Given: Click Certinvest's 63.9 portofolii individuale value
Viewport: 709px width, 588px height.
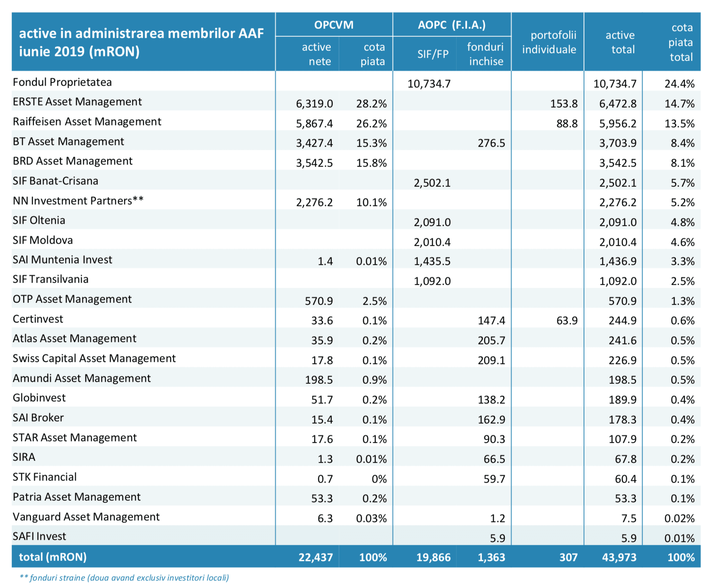Looking at the screenshot, I should (567, 321).
